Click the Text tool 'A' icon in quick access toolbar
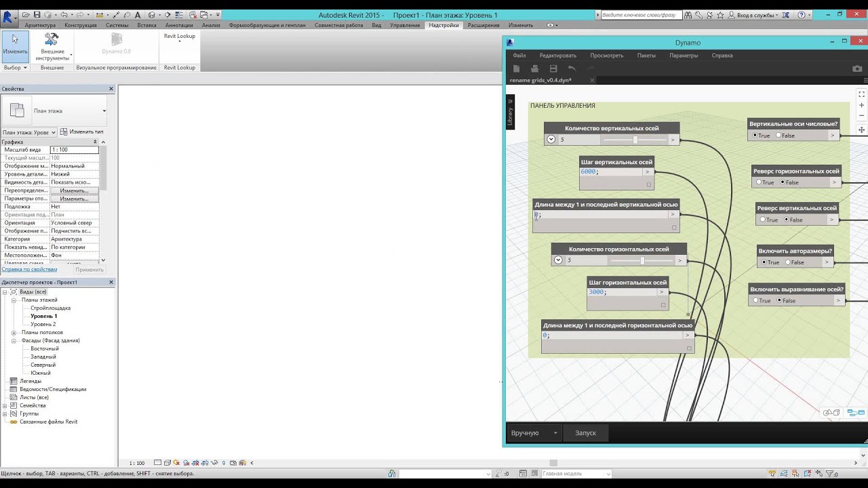Screen dimensions: 868x488 pyautogui.click(x=138, y=15)
